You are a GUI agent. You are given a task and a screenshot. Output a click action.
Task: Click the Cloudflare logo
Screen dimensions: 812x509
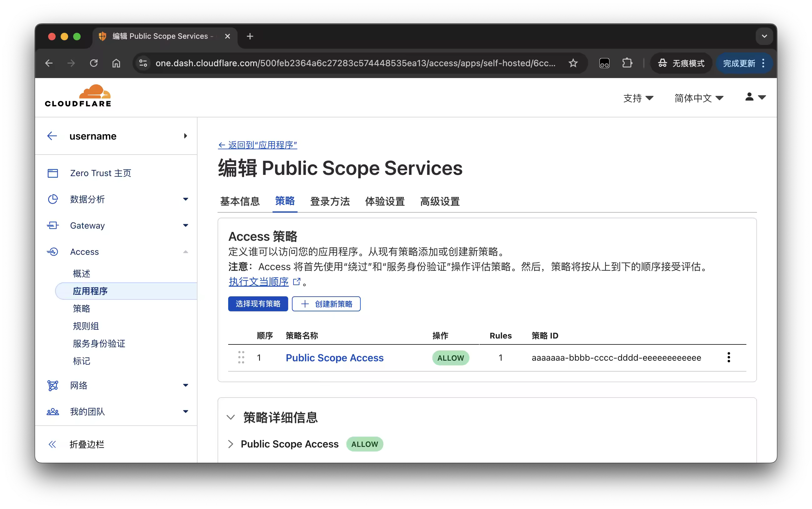pos(78,96)
